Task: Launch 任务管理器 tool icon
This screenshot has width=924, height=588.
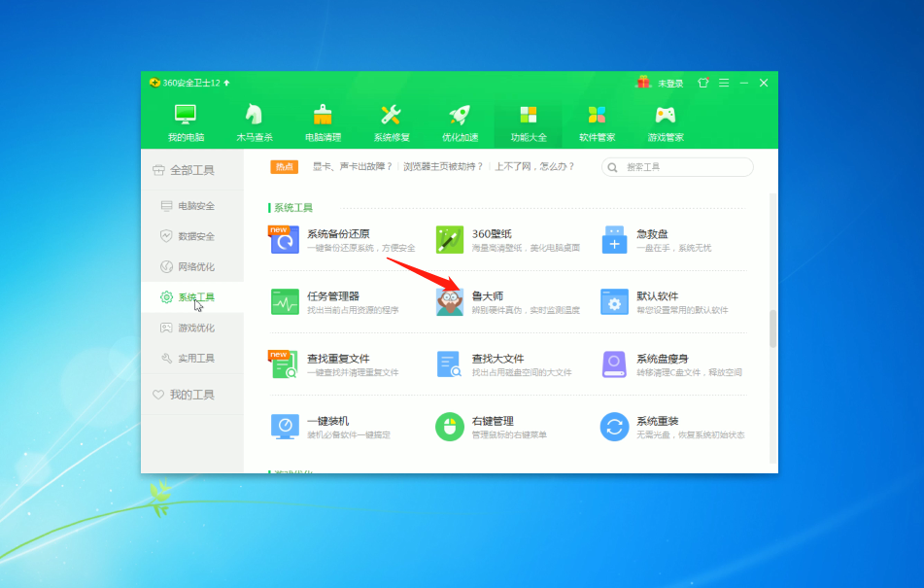Action: point(285,302)
